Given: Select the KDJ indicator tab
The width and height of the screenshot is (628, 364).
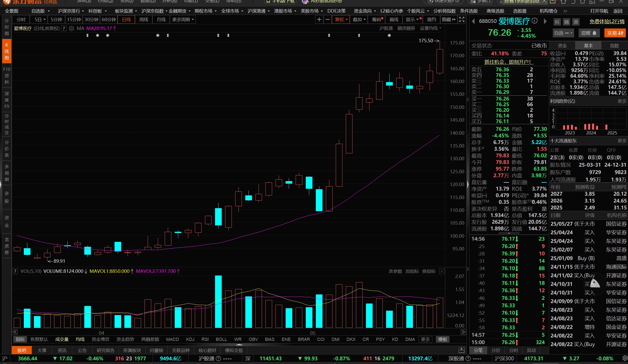Looking at the screenshot, I should pyautogui.click(x=190, y=339).
